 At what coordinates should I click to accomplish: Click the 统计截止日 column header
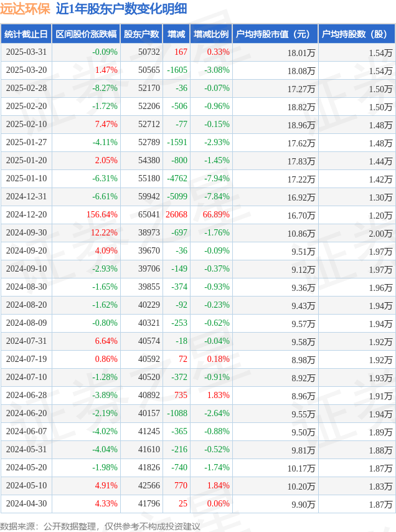[x=26, y=34]
